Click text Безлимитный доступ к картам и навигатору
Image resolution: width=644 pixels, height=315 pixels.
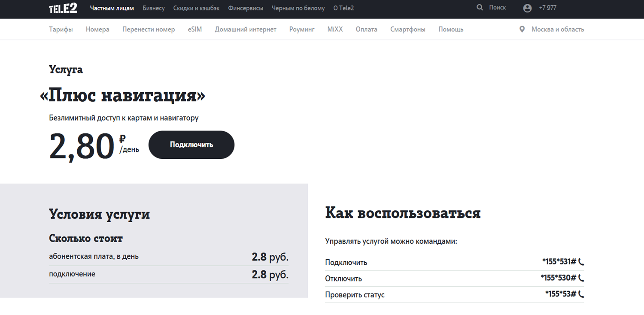pyautogui.click(x=124, y=118)
